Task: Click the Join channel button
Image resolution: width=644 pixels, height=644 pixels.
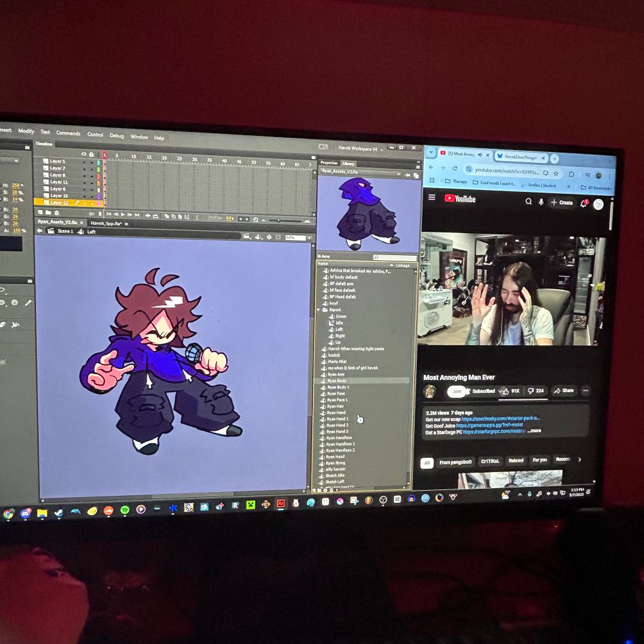Action: pyautogui.click(x=457, y=391)
